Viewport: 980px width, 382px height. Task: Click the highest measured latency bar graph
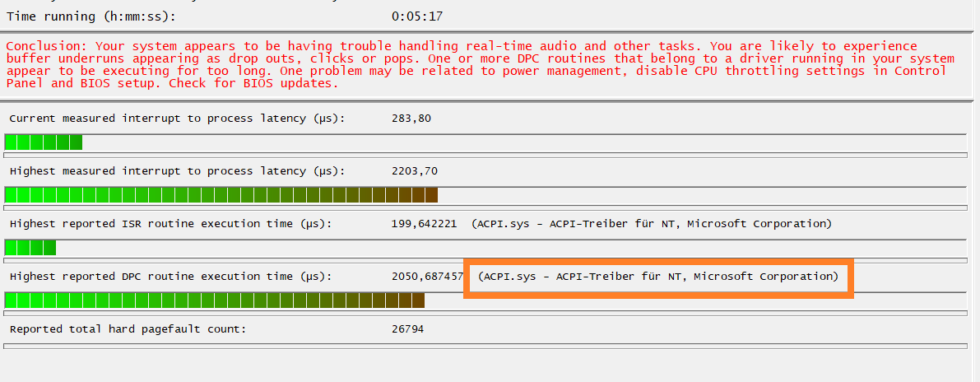point(485,195)
